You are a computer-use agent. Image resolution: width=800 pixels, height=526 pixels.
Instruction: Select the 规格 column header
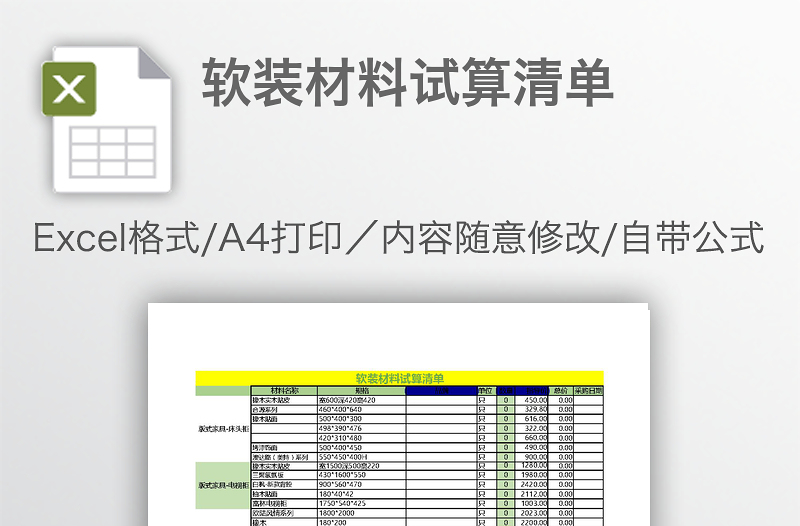(362, 391)
